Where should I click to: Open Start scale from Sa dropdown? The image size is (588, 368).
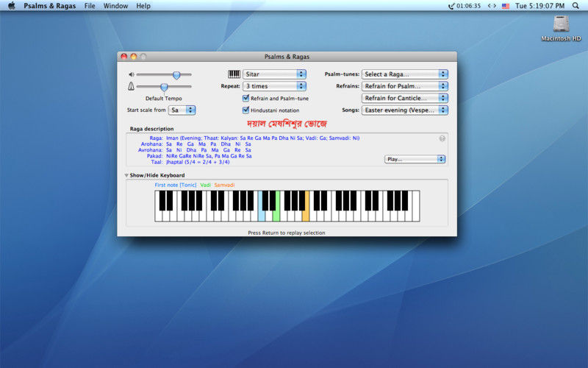[x=182, y=110]
